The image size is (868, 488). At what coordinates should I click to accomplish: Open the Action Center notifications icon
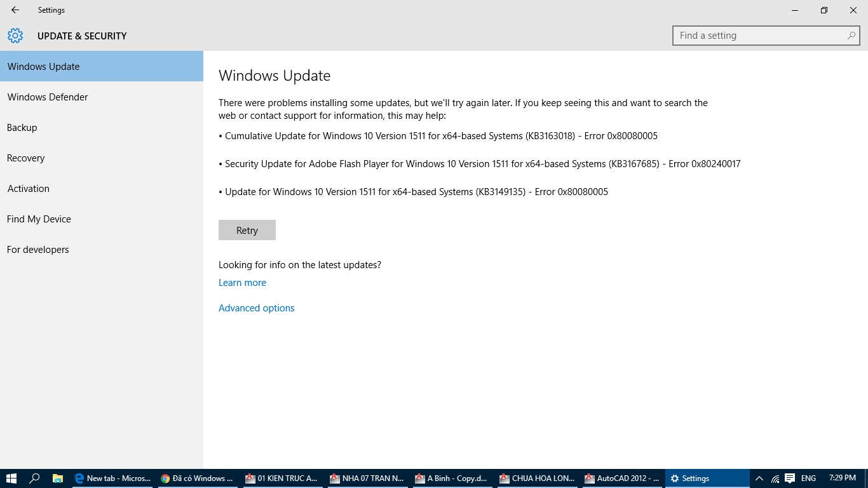click(x=790, y=478)
